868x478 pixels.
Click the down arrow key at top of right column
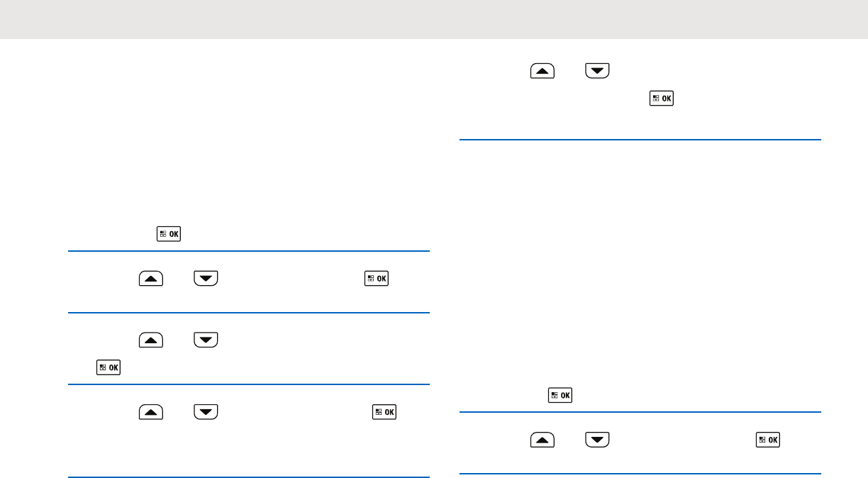click(597, 72)
